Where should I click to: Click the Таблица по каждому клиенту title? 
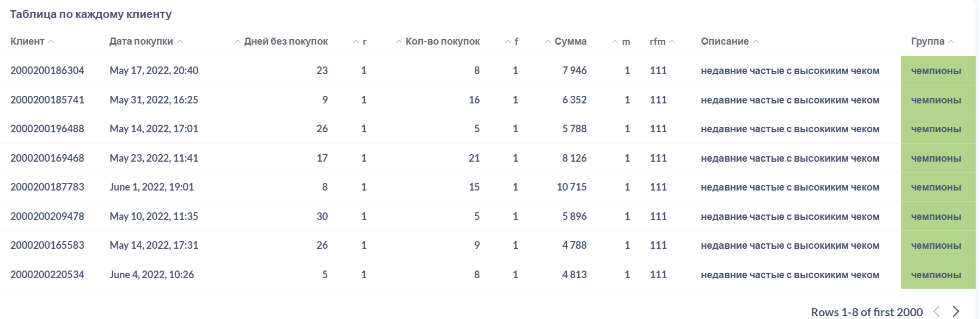(91, 15)
